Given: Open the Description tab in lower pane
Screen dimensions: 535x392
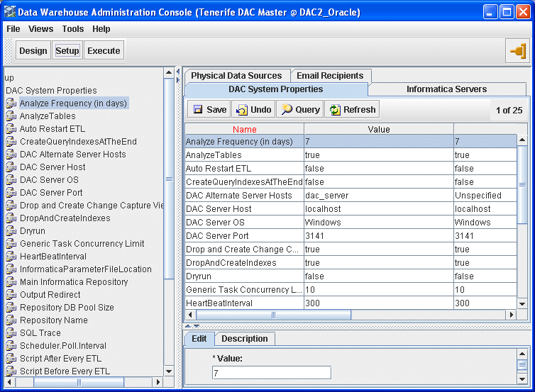Looking at the screenshot, I should pos(245,339).
